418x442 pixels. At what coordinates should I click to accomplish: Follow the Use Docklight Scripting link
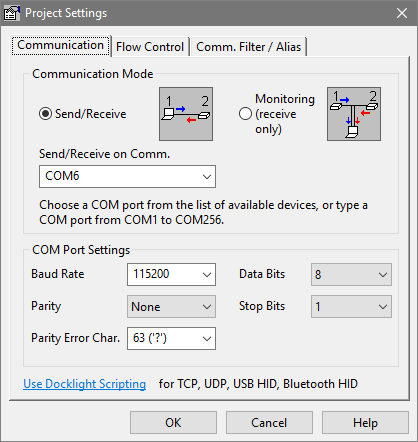click(x=85, y=384)
